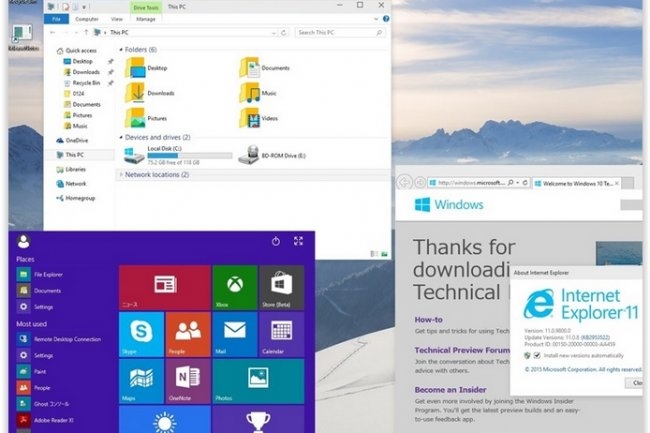Select OneDrive in the navigation pane
This screenshot has height=433, width=650.
[x=76, y=141]
